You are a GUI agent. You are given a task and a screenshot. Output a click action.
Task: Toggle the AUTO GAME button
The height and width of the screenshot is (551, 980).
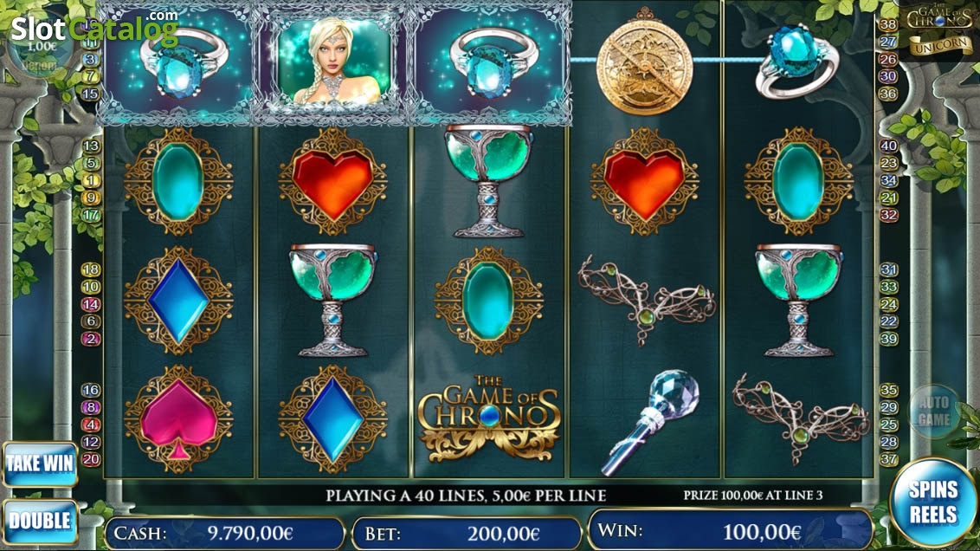pyautogui.click(x=934, y=411)
